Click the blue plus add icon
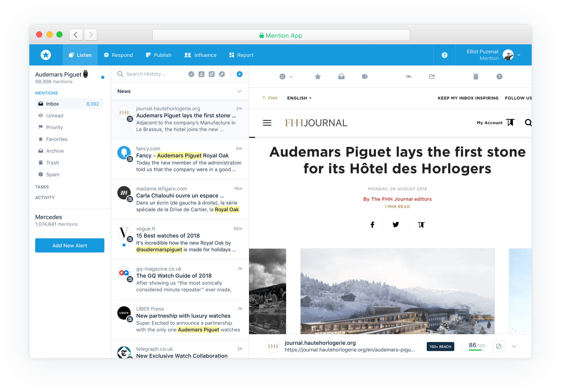 [x=239, y=74]
